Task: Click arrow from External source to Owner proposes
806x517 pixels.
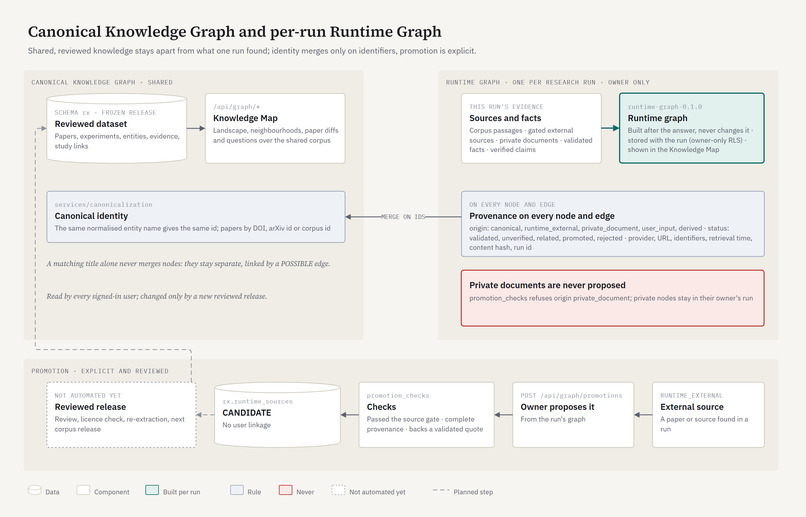Action: 643,415
